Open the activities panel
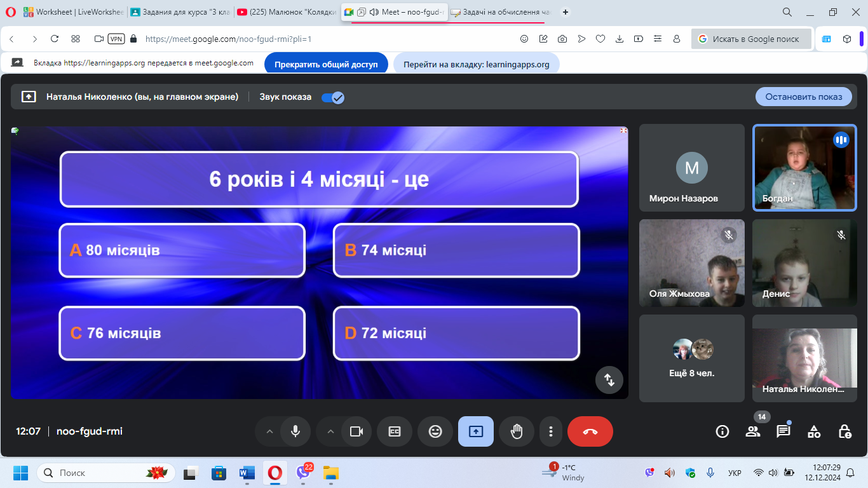Viewport: 868px width, 488px height. tap(814, 431)
